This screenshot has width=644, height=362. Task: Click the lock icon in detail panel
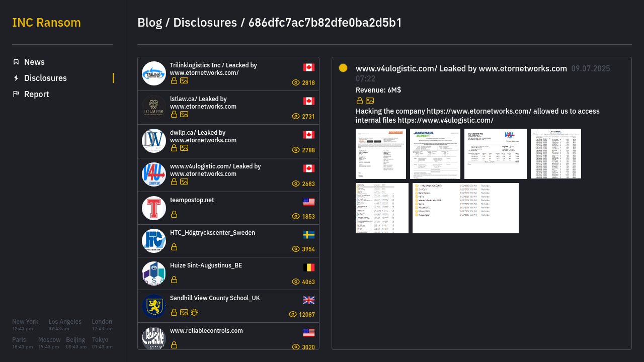pos(360,101)
